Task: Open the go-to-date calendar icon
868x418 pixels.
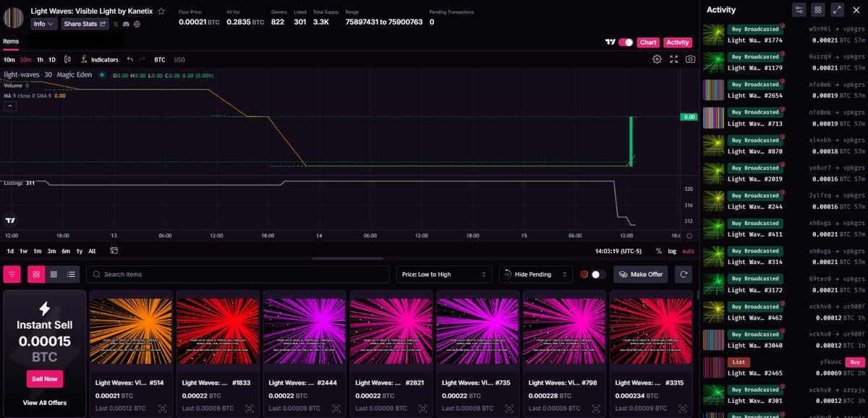Action: pos(114,251)
